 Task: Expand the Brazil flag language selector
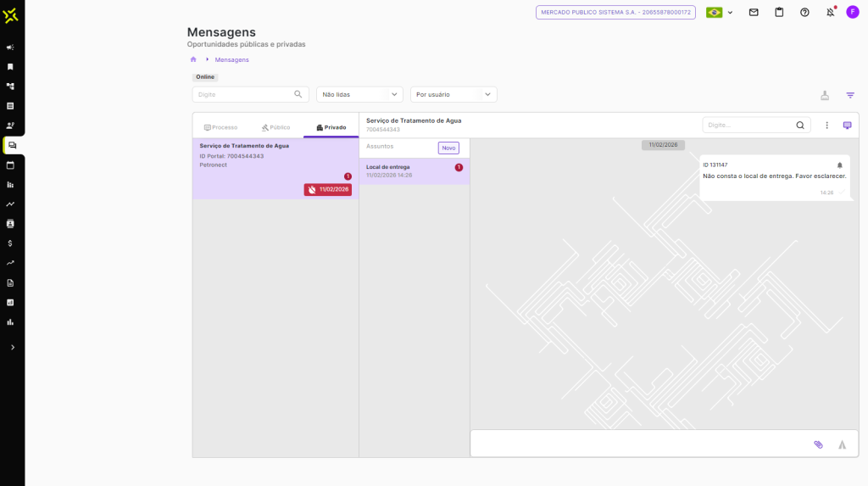(719, 13)
